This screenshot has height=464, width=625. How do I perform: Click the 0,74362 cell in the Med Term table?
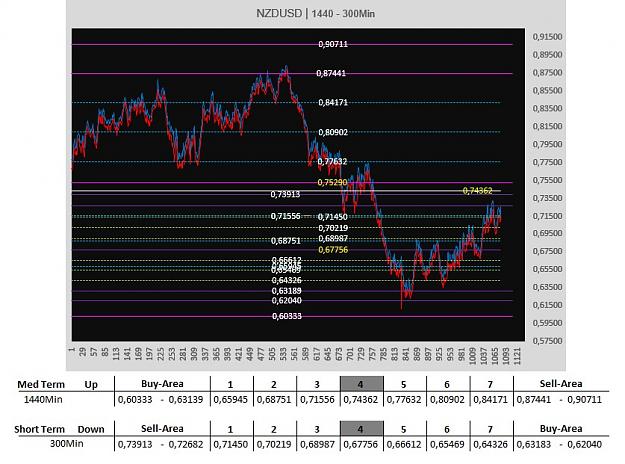pyautogui.click(x=360, y=399)
